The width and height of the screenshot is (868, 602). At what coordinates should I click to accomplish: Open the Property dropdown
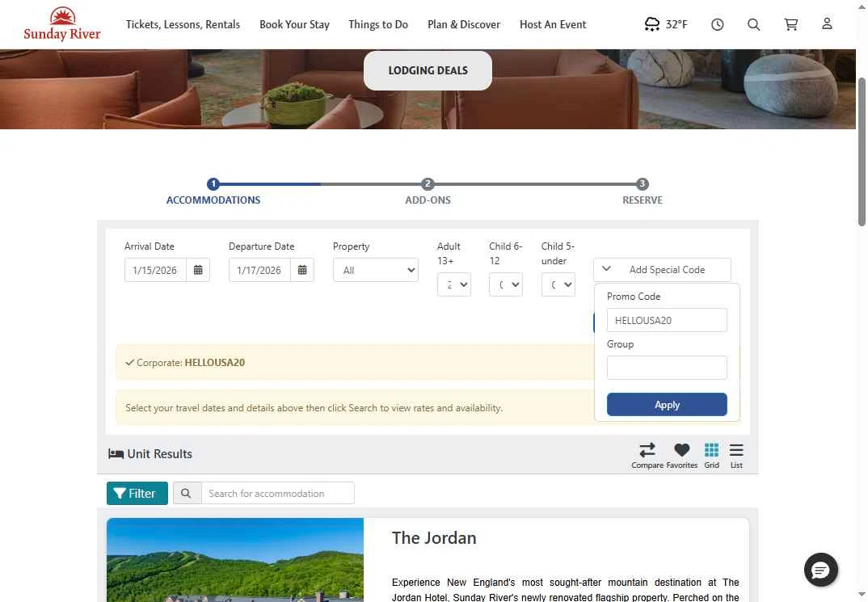pyautogui.click(x=376, y=270)
